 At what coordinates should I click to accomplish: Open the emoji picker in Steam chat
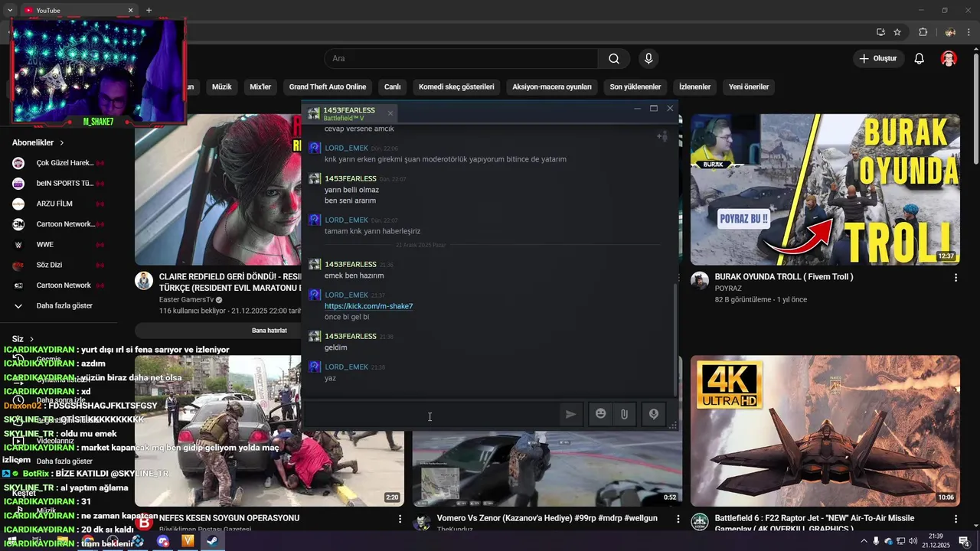(x=601, y=414)
